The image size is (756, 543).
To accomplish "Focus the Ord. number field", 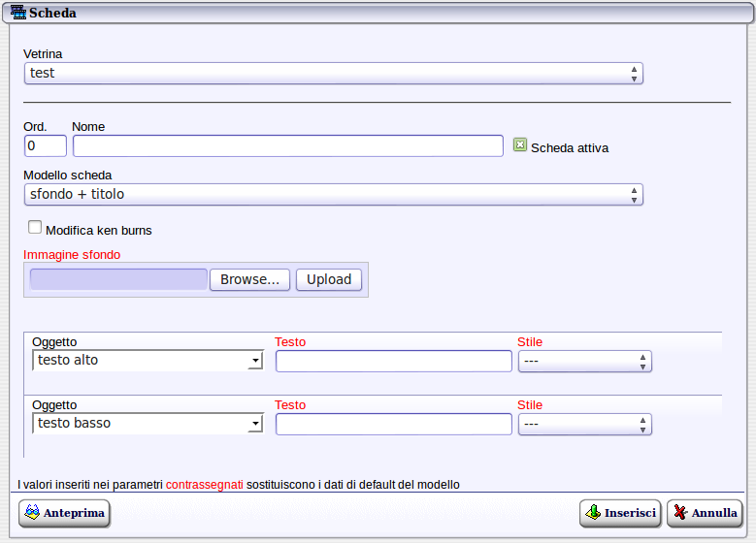I will [x=46, y=145].
